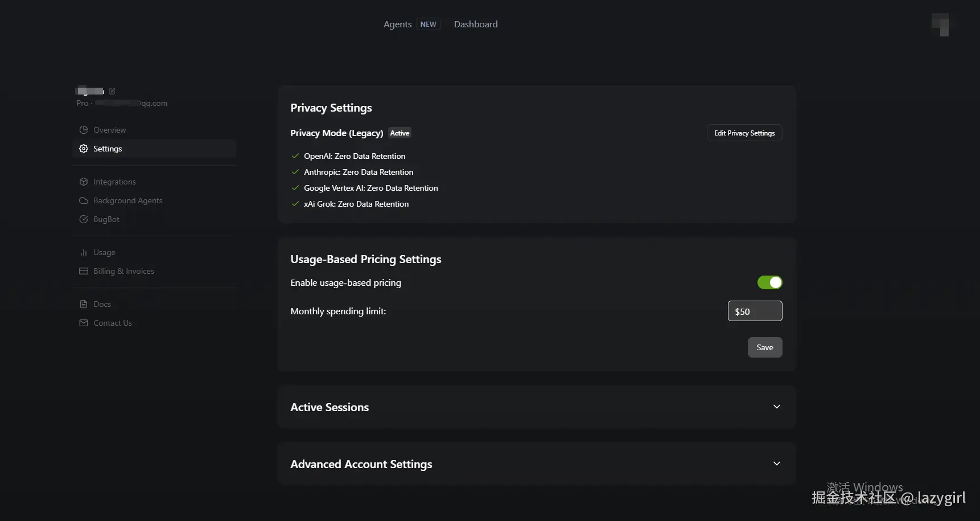Open the user avatar in top right
The image size is (980, 521).
(x=940, y=24)
